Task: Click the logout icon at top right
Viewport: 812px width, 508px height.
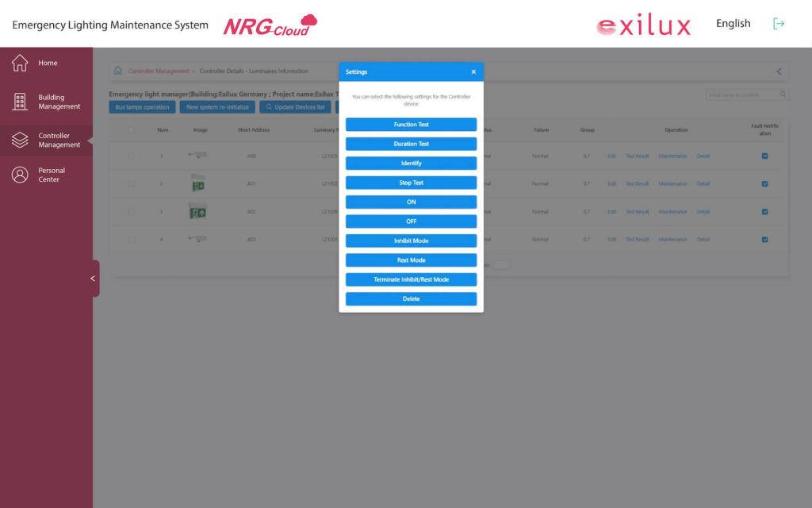Action: click(779, 24)
